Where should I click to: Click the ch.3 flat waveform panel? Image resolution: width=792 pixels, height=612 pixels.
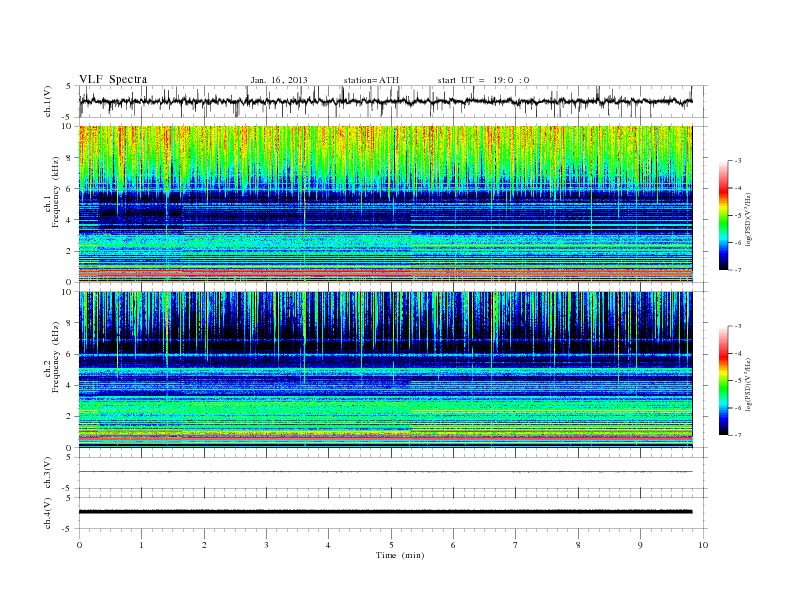[x=392, y=472]
